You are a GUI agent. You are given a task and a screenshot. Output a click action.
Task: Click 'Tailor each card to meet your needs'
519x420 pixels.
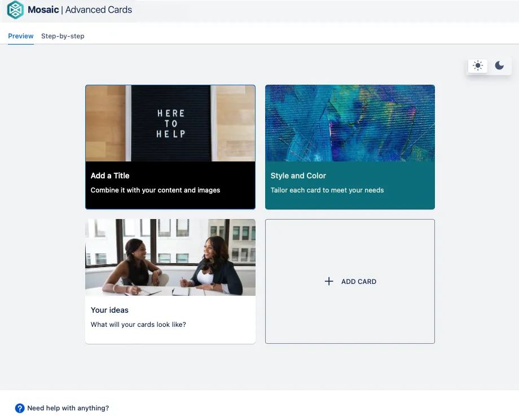327,190
